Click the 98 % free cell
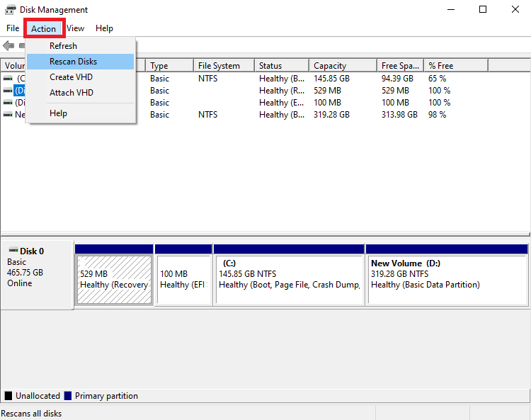This screenshot has width=531, height=420. (x=438, y=115)
